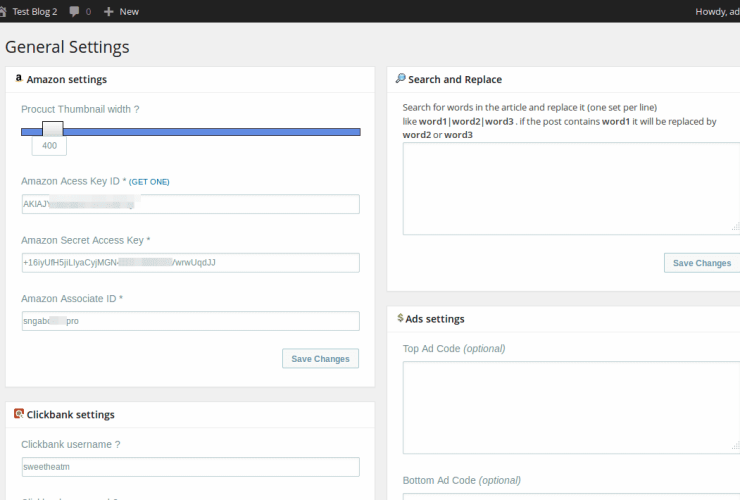740x500 pixels.
Task: Save changes in Search and Replace panel
Action: [x=702, y=263]
